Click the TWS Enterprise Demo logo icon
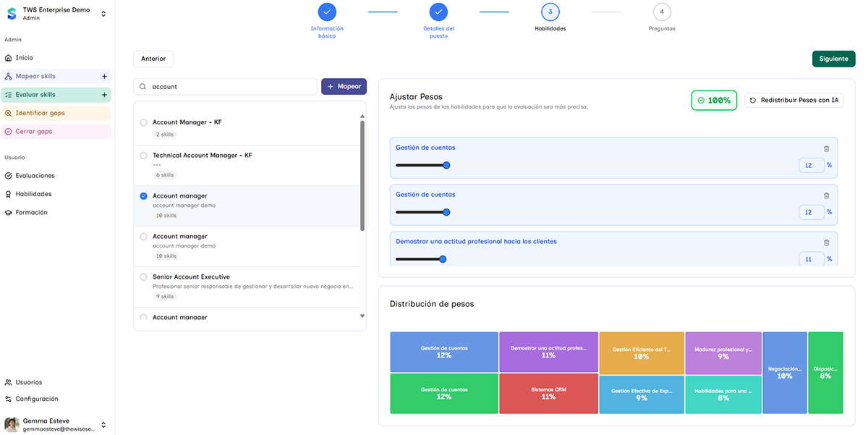This screenshot has width=868, height=435. 12,14
